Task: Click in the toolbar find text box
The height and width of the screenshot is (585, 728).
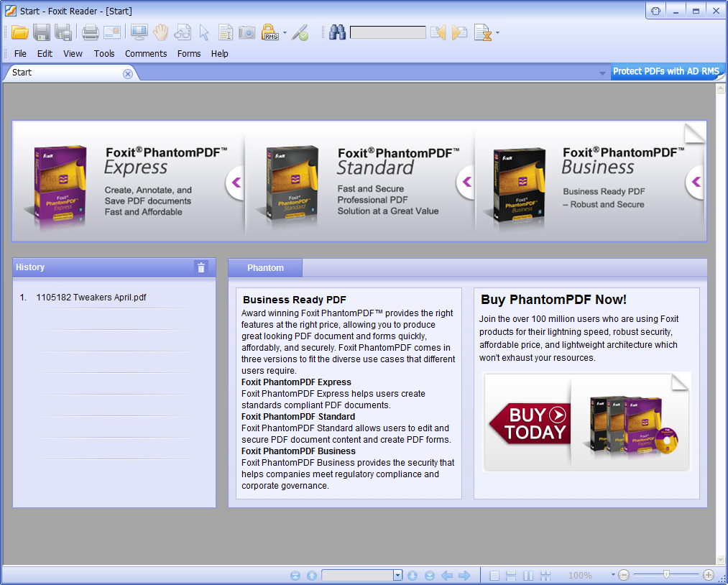Action: pyautogui.click(x=387, y=32)
